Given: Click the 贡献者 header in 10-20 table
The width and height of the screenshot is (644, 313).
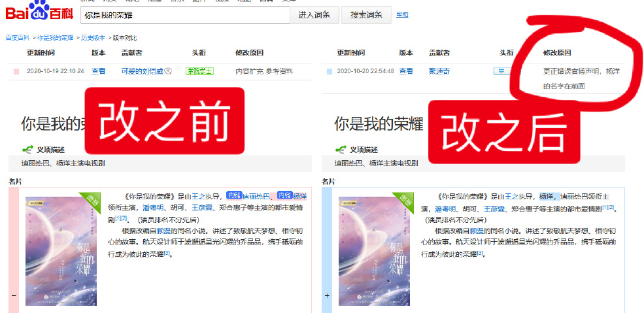Looking at the screenshot, I should point(439,53).
